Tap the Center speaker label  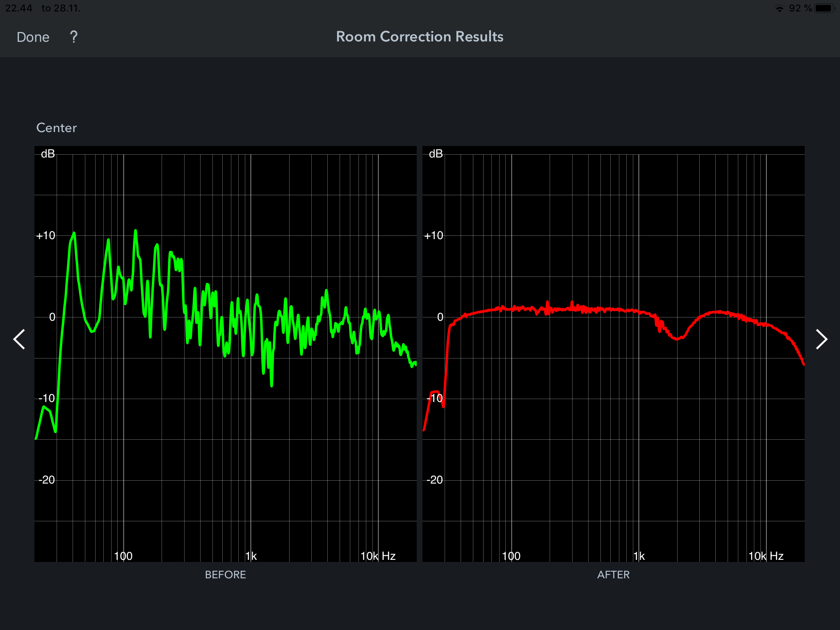tap(57, 128)
